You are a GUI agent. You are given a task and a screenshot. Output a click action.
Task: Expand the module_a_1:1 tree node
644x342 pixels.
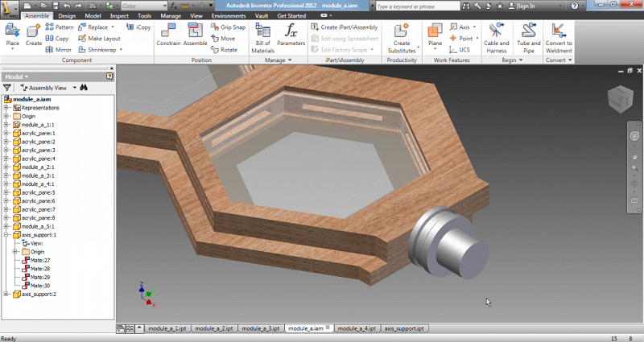[6, 125]
